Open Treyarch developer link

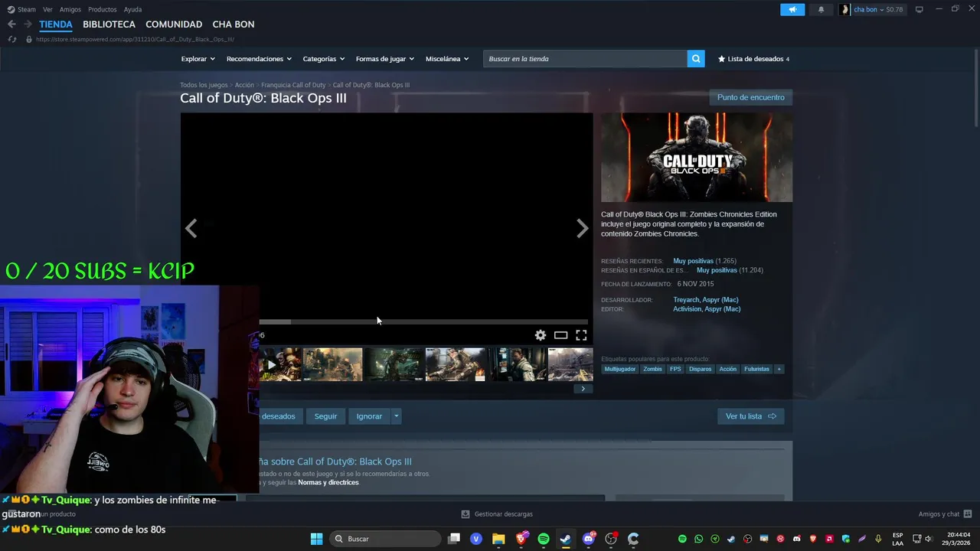point(686,300)
